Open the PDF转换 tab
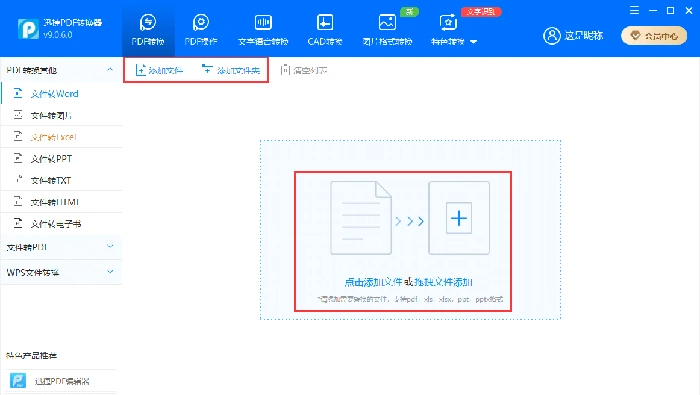 [148, 30]
